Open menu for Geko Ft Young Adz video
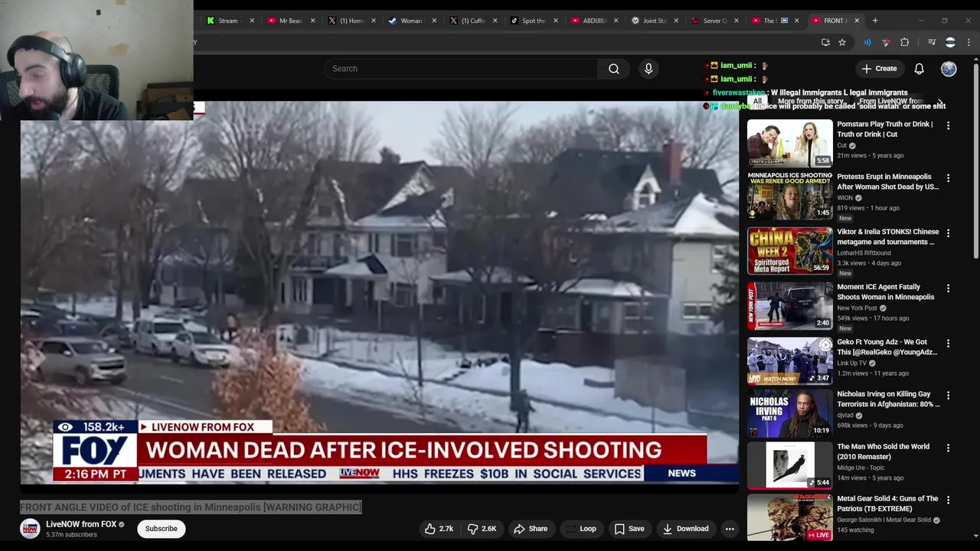Viewport: 980px width, 551px height. pyautogui.click(x=948, y=344)
